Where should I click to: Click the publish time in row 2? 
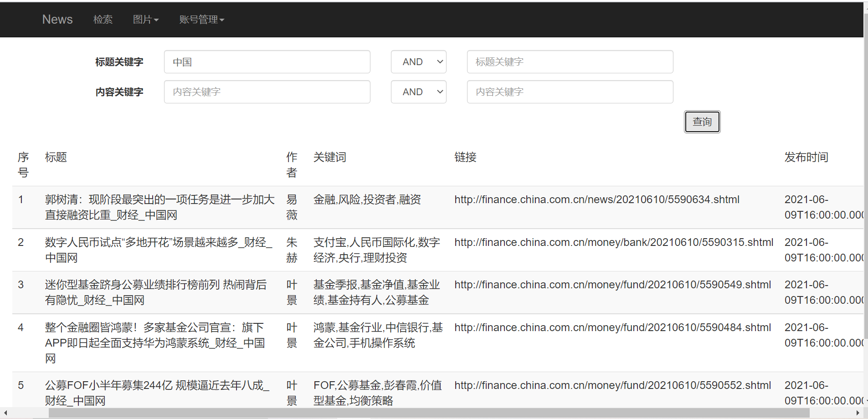(x=824, y=250)
